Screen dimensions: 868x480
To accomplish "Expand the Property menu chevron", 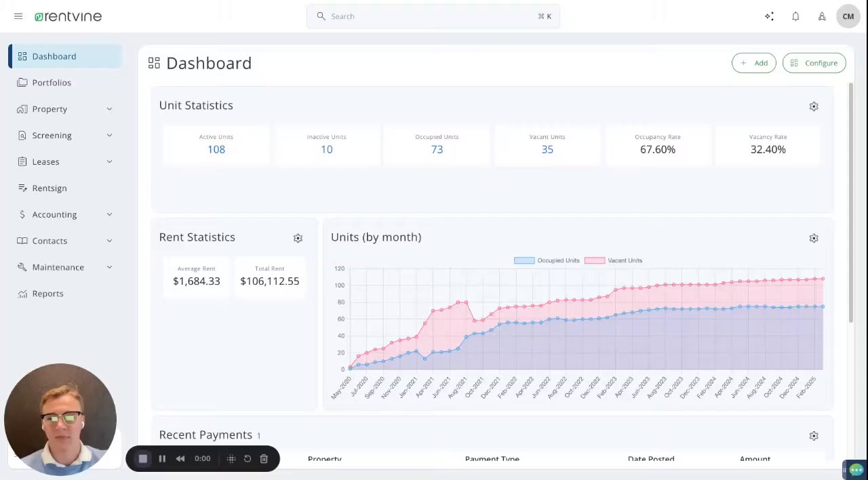I will click(x=109, y=109).
